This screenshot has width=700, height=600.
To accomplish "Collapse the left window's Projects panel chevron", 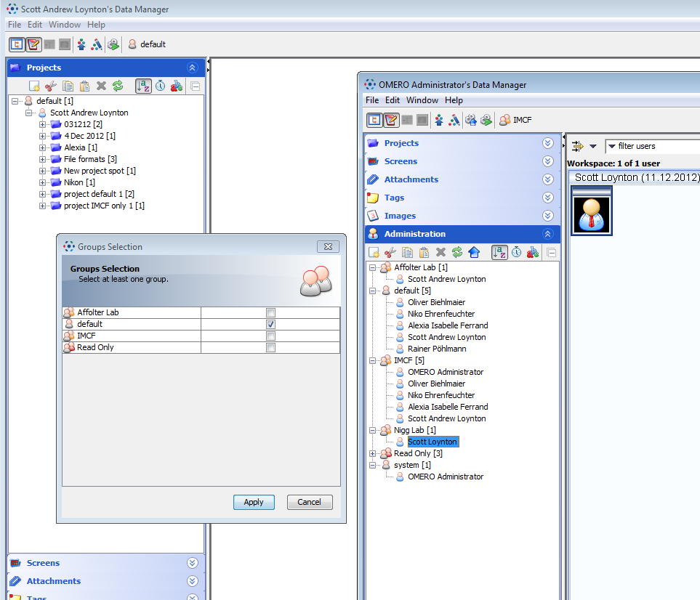I will 193,68.
